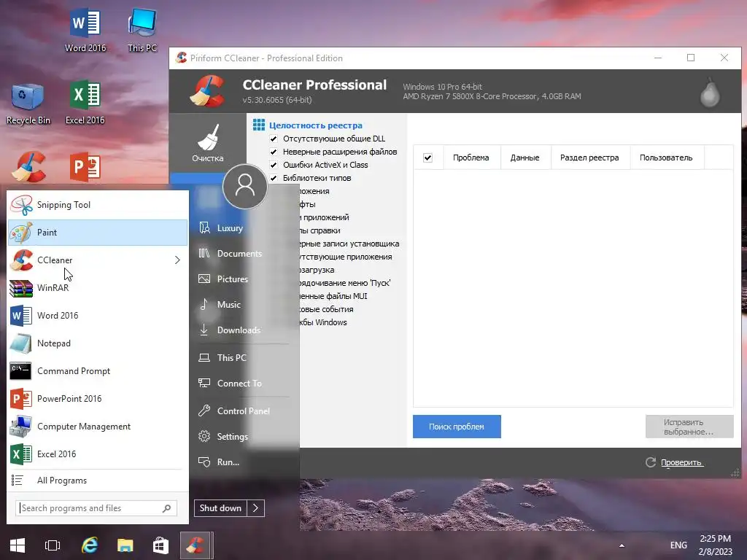The image size is (747, 560).
Task: Click ENG language indicator
Action: pos(678,545)
